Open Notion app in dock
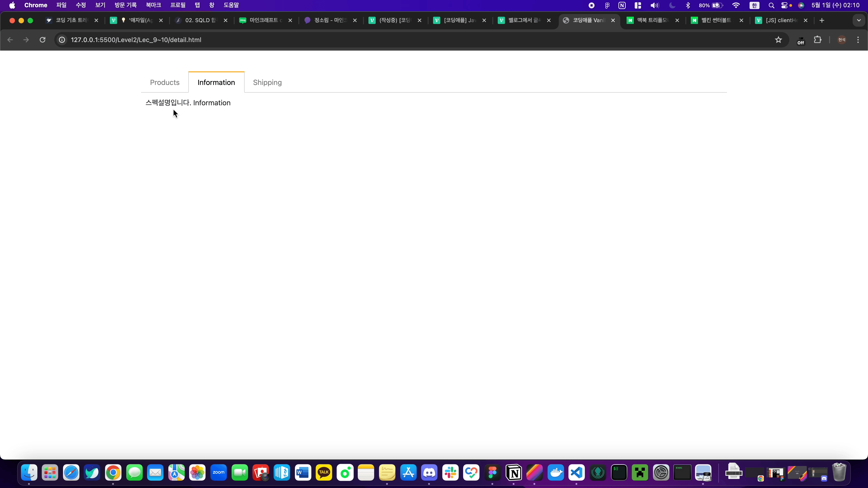 tap(514, 472)
